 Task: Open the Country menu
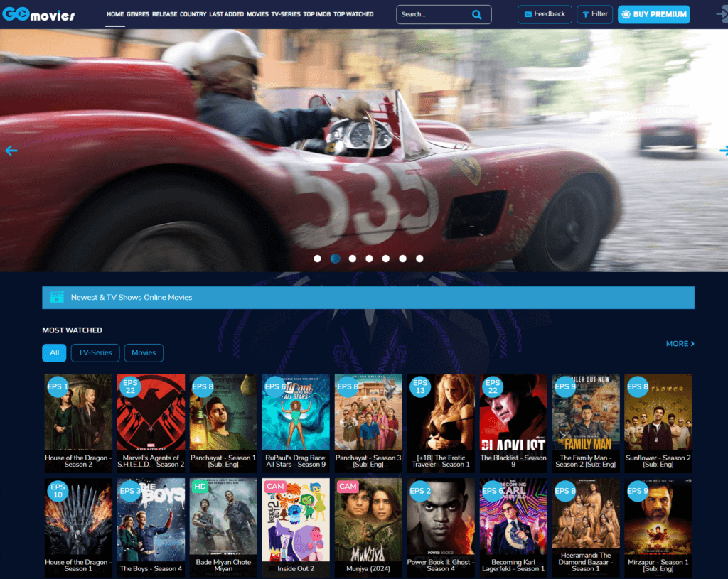click(193, 14)
